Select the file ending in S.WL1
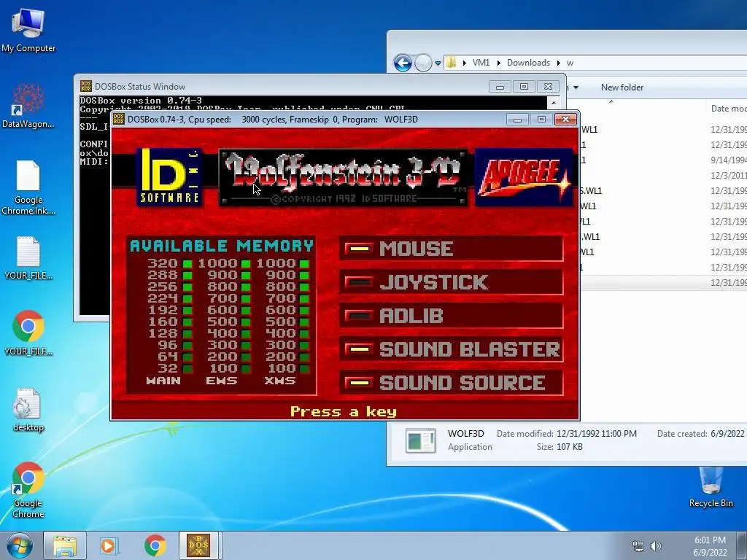Viewport: 747px width, 560px height. [663, 190]
